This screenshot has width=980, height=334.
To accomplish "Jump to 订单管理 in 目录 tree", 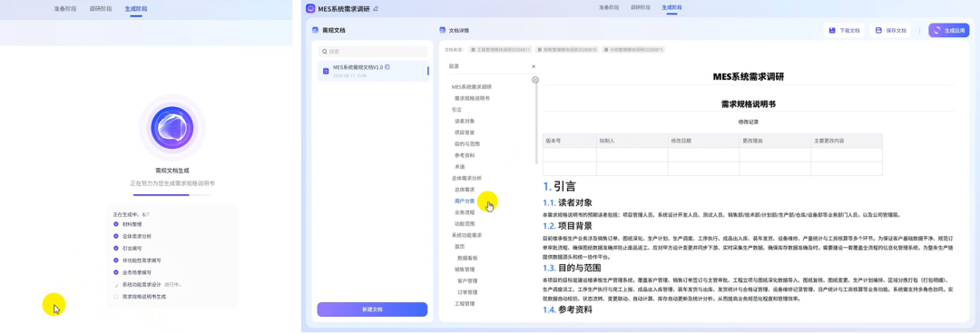I will [467, 292].
